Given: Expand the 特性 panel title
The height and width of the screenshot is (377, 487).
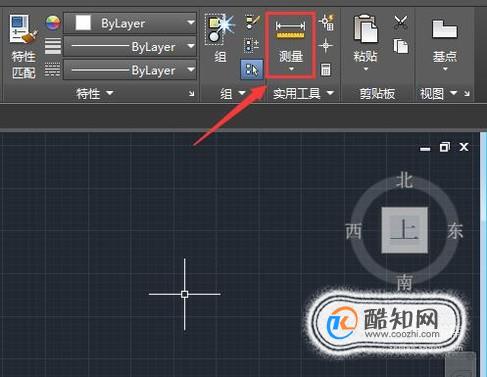Looking at the screenshot, I should tap(94, 94).
